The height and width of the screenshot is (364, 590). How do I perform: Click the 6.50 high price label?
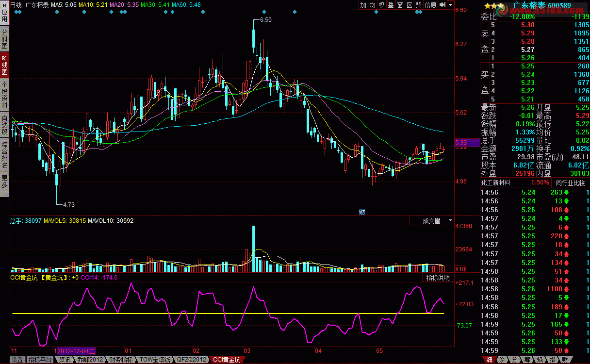pos(266,20)
